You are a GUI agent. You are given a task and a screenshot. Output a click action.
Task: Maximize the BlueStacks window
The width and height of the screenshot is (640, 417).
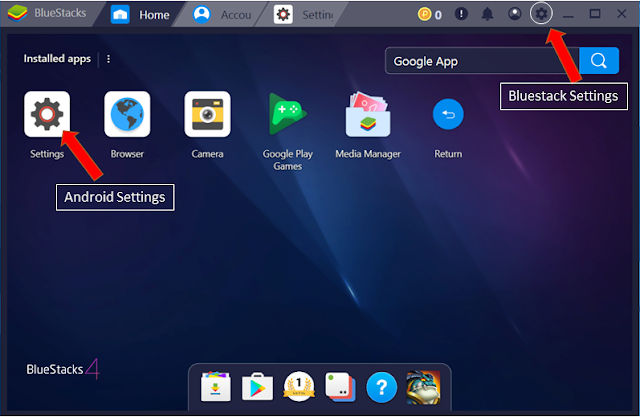click(595, 14)
